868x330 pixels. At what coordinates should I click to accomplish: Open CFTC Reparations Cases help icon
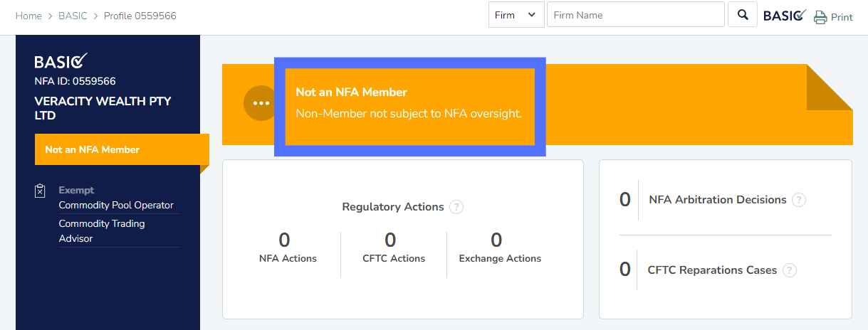(789, 270)
